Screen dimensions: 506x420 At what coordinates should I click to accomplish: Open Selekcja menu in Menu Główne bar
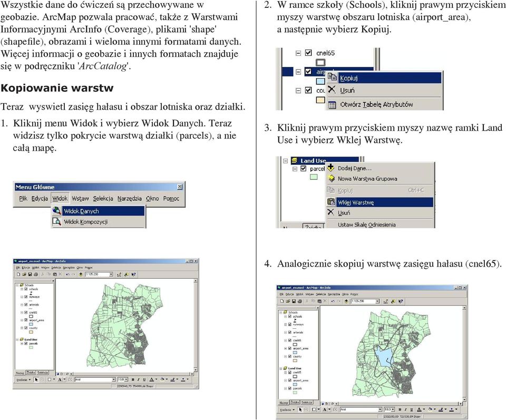[103, 198]
